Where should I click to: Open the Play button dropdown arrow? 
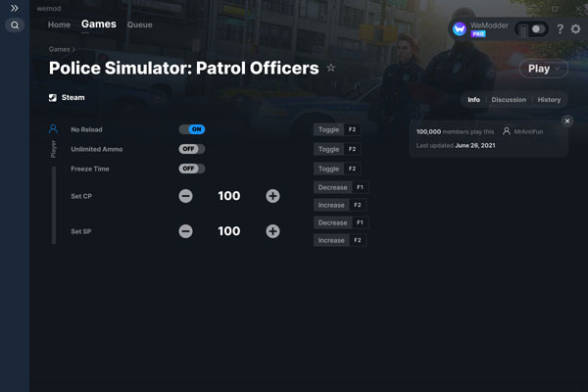coord(558,69)
